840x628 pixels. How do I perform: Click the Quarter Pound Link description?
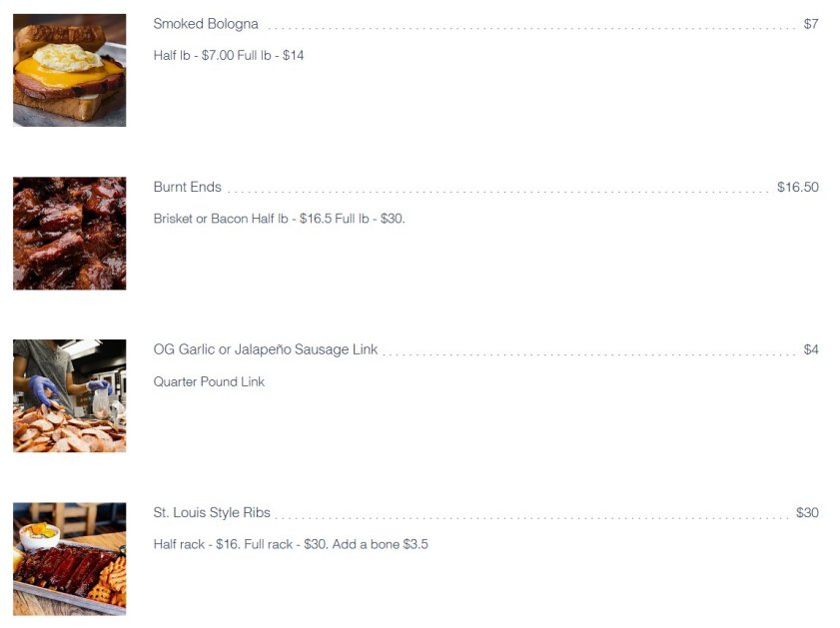point(209,381)
